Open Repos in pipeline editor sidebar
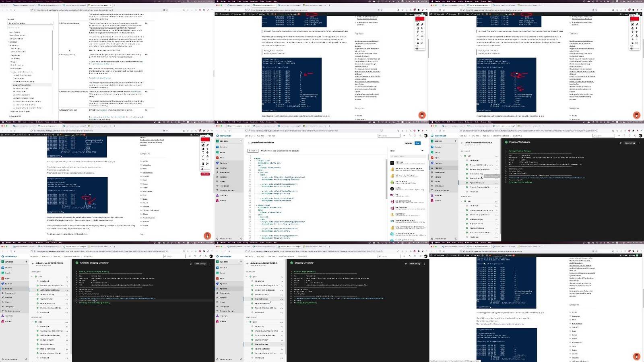This screenshot has height=362, width=644. point(223,157)
